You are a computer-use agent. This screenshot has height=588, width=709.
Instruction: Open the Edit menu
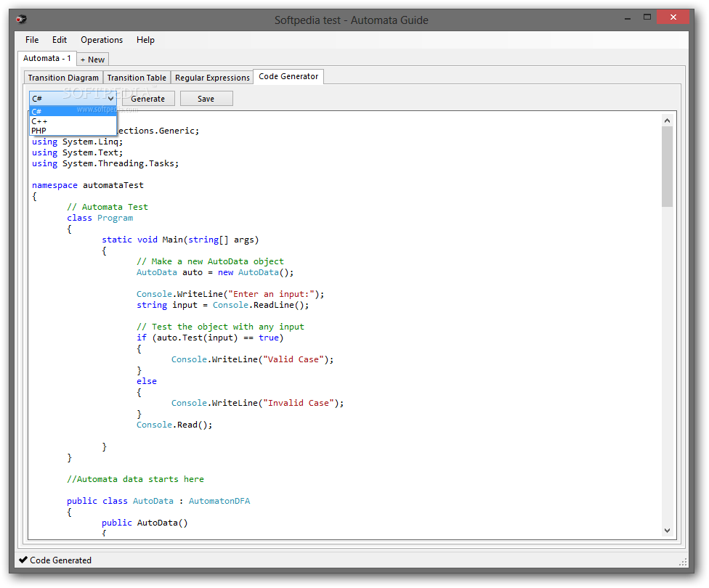pos(60,40)
